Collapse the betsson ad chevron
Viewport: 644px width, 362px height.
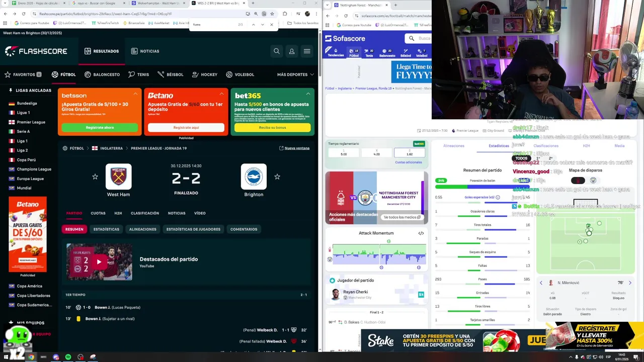(135, 94)
